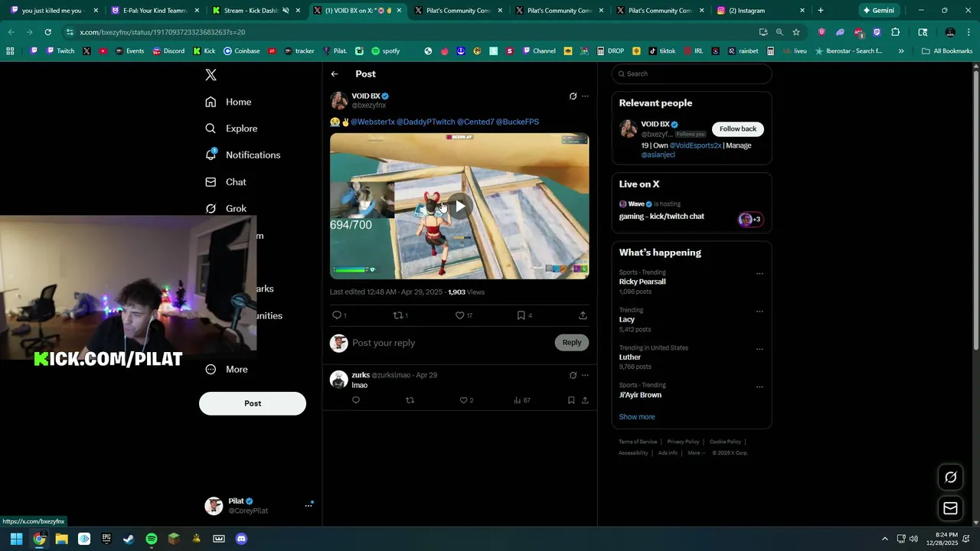Open the floating Grok button
The image size is (980, 551).
[950, 478]
